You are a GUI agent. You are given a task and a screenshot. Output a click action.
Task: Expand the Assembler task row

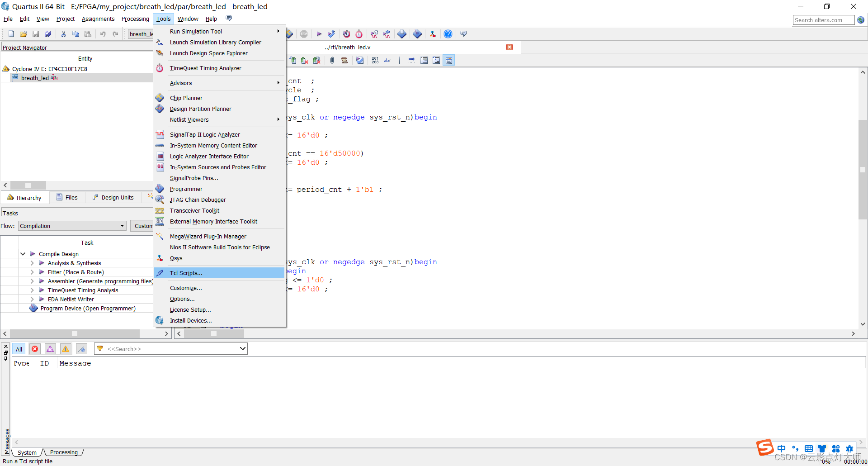(x=32, y=281)
